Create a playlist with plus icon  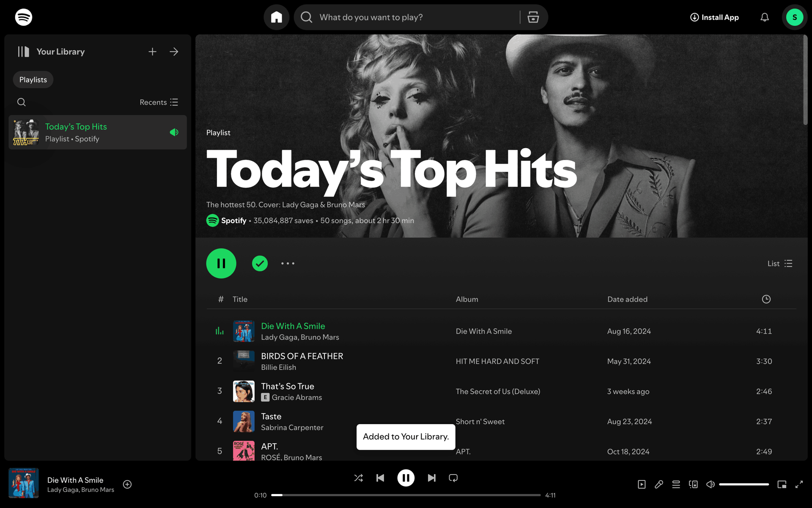(152, 52)
